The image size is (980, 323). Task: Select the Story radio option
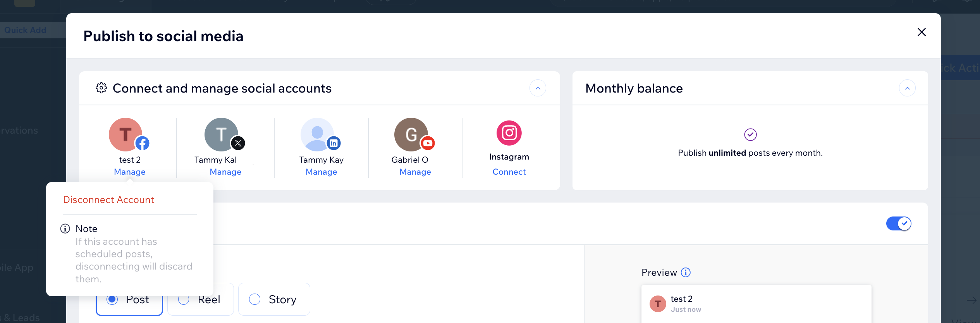[x=274, y=299]
